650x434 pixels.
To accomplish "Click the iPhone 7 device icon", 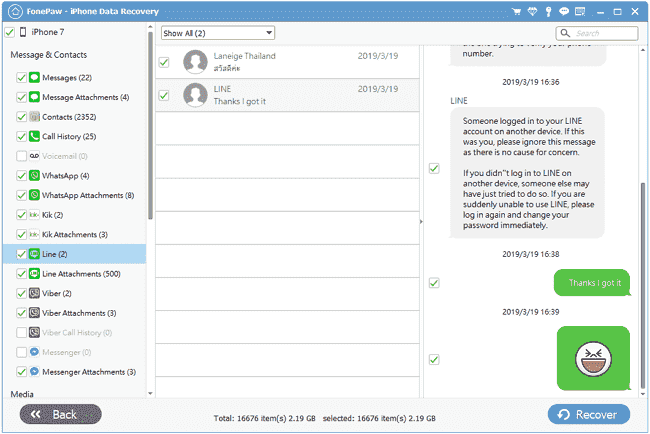I will pyautogui.click(x=23, y=32).
